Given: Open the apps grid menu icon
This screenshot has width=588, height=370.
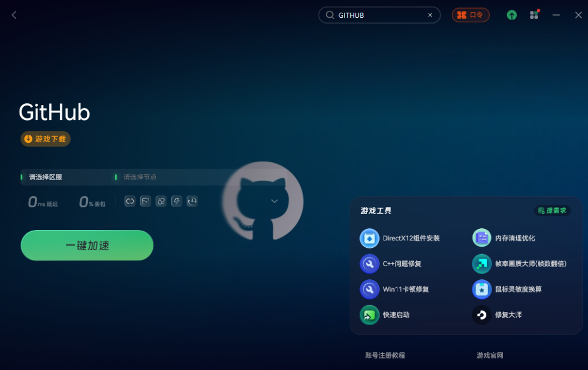Looking at the screenshot, I should tap(534, 15).
